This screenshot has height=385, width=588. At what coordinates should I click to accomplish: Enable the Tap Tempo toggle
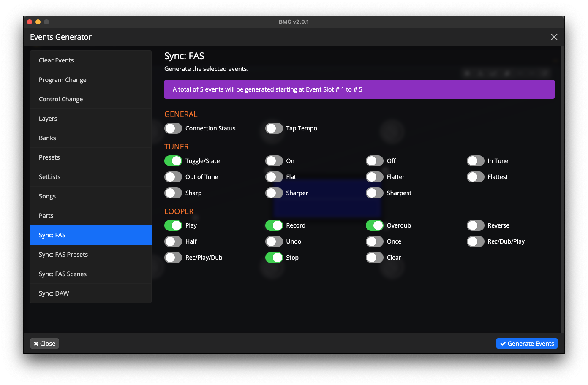point(274,128)
